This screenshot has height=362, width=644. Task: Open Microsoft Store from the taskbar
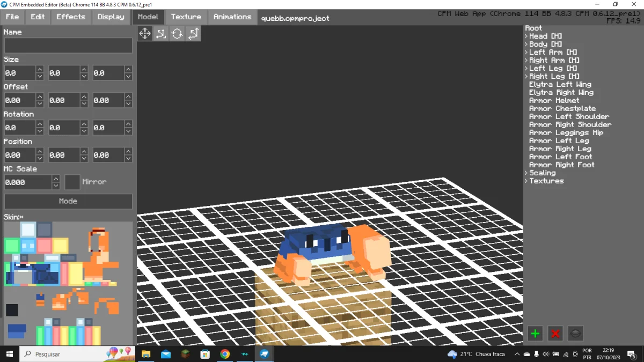pyautogui.click(x=205, y=354)
